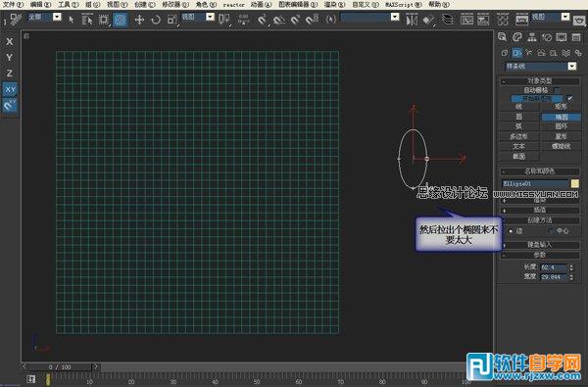This screenshot has width=588, height=387.
Task: Click the 矩形 Rectangle shape button
Action: click(x=561, y=107)
